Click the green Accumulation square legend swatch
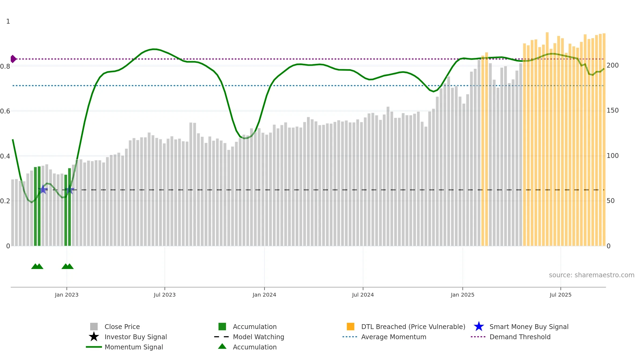The width and height of the screenshot is (644, 362). point(222,327)
